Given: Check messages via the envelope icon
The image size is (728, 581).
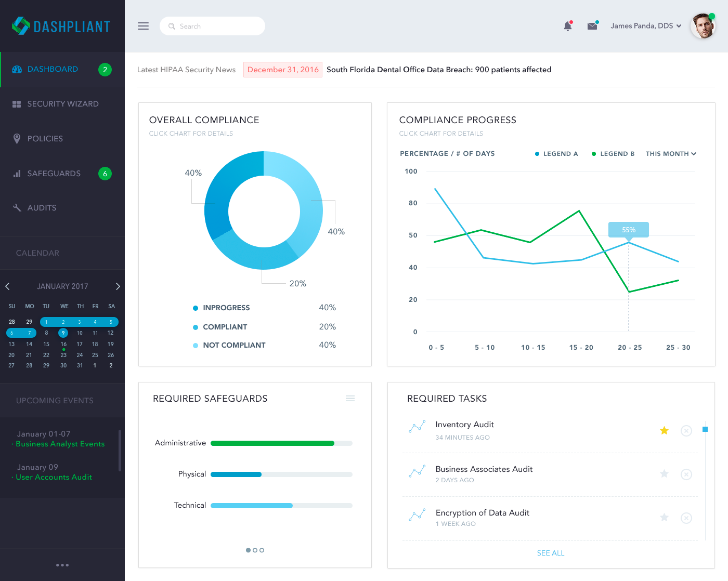Looking at the screenshot, I should 592,25.
